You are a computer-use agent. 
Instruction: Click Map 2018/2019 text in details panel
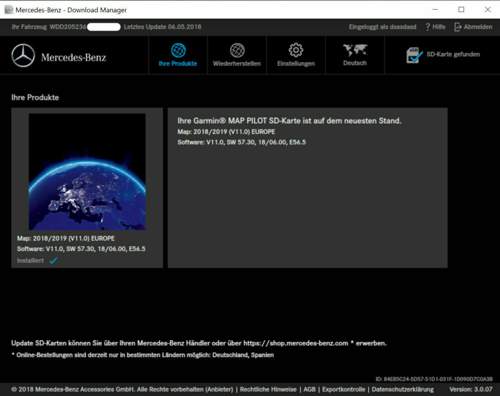coord(226,132)
